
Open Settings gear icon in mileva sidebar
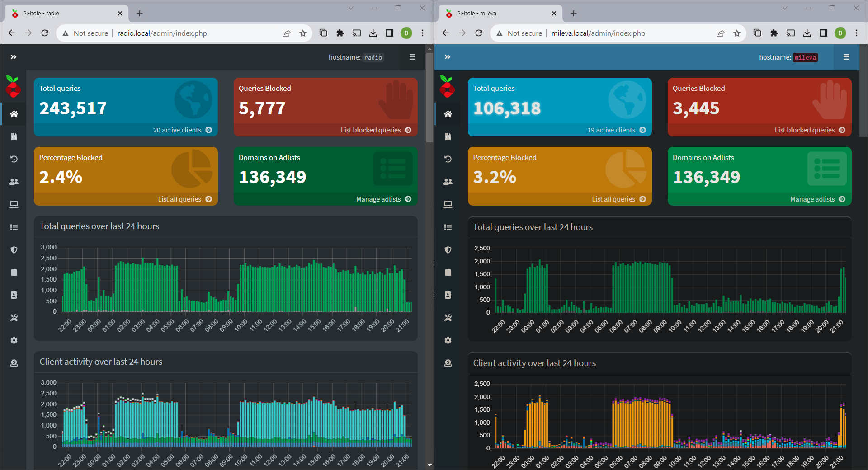click(x=448, y=340)
